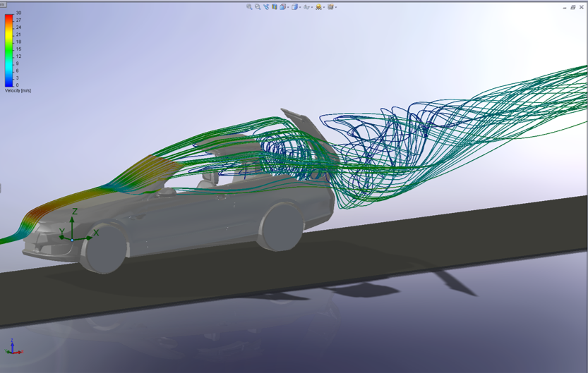Expand the View Orientation dropdown arrow
Viewport: 588px width, 373px height.
[288, 7]
